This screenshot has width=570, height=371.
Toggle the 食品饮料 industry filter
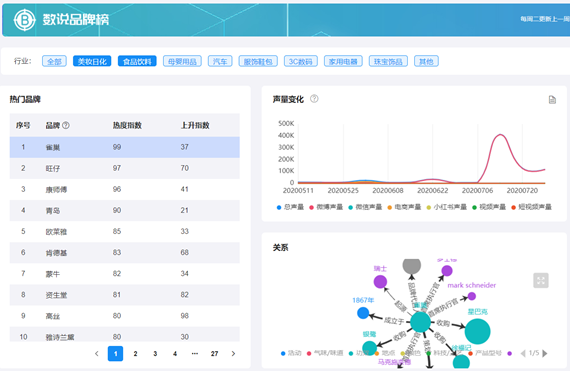(x=137, y=61)
